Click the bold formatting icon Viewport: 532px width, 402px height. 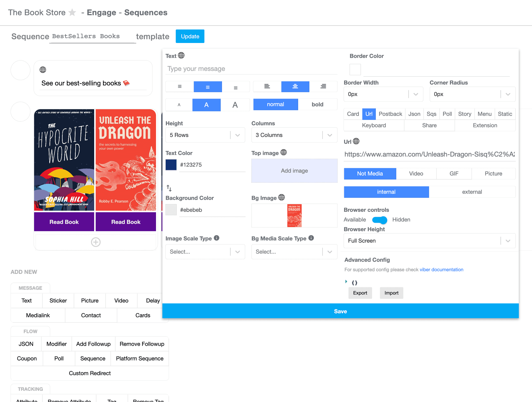317,104
